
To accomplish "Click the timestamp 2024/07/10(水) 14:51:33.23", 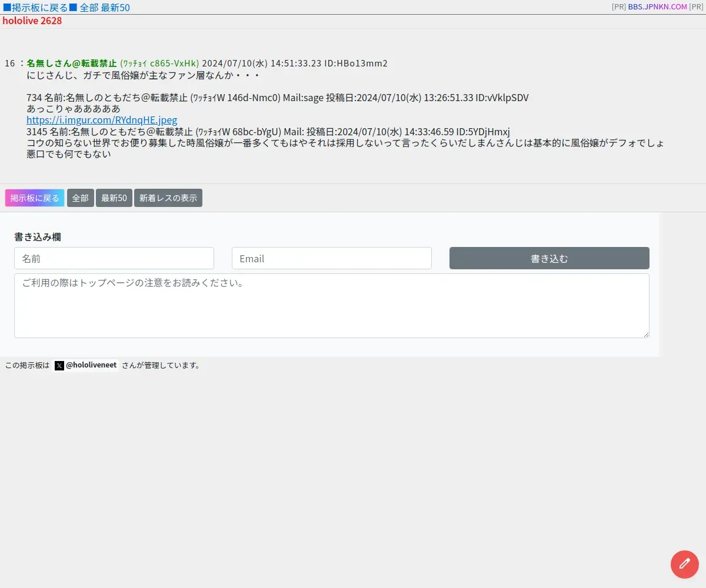I will (262, 63).
